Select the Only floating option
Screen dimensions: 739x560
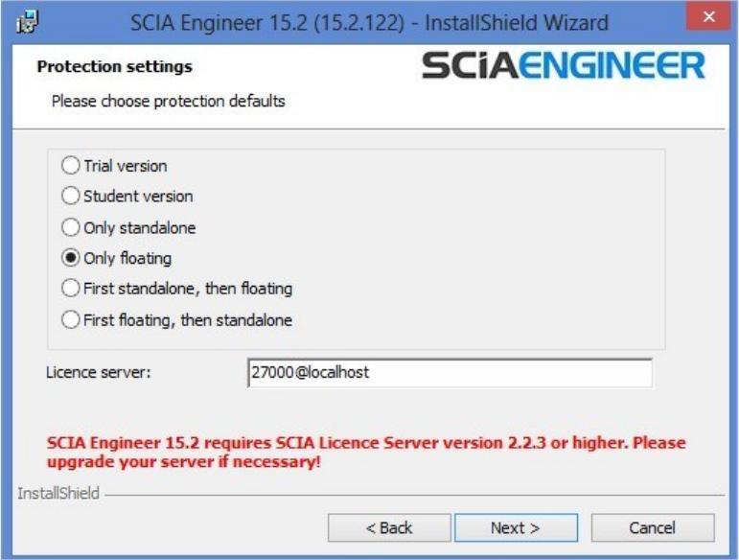[116, 258]
